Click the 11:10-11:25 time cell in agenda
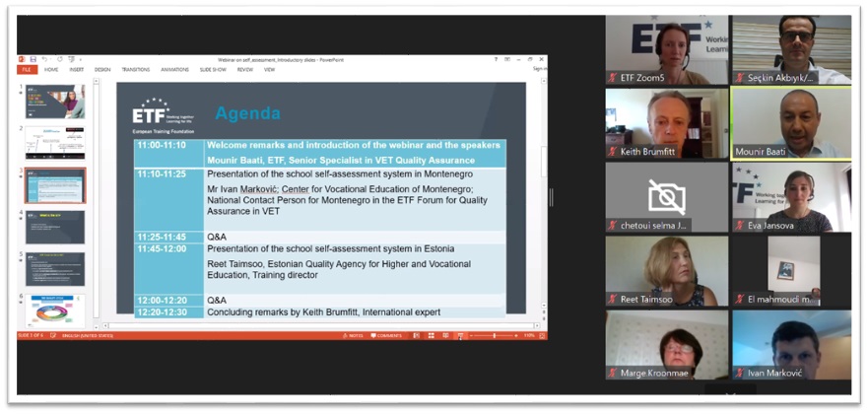 pyautogui.click(x=168, y=199)
